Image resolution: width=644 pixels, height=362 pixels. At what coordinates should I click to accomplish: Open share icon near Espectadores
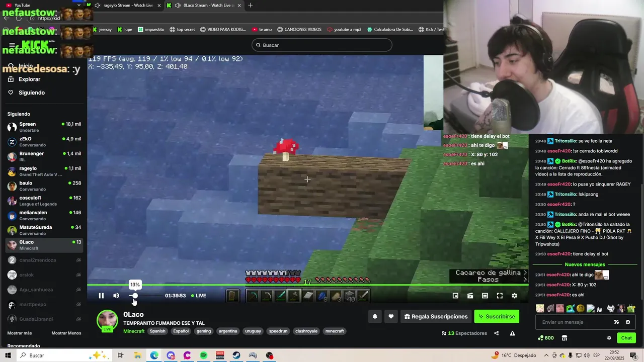(x=497, y=333)
